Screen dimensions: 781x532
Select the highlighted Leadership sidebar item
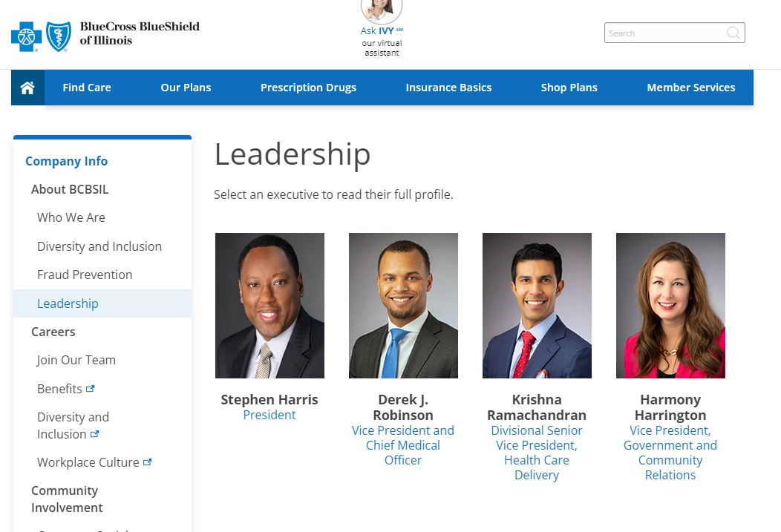102,303
